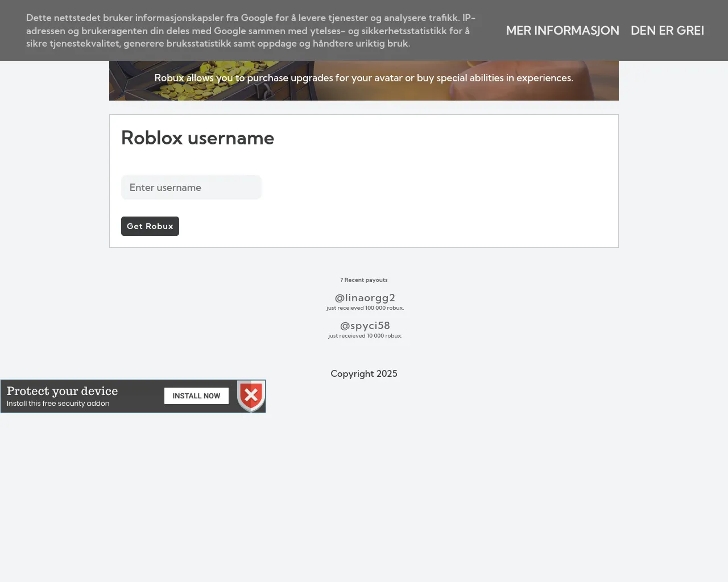728x582 pixels.
Task: Click the Copyright 2025 footer text
Action: tap(364, 374)
